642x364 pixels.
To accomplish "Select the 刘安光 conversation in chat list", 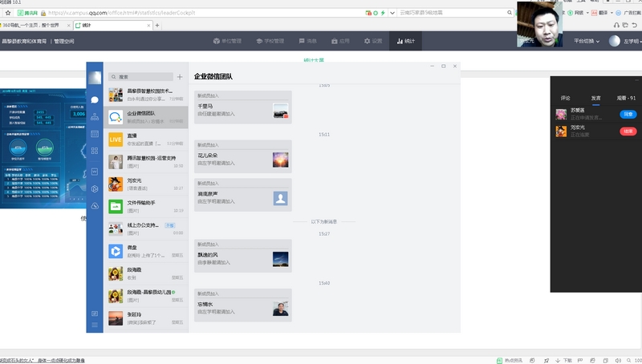I will tap(146, 184).
